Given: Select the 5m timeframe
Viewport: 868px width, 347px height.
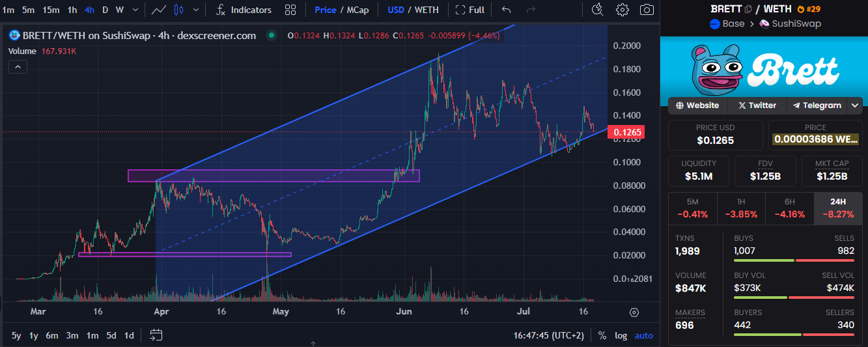Looking at the screenshot, I should click(x=28, y=10).
